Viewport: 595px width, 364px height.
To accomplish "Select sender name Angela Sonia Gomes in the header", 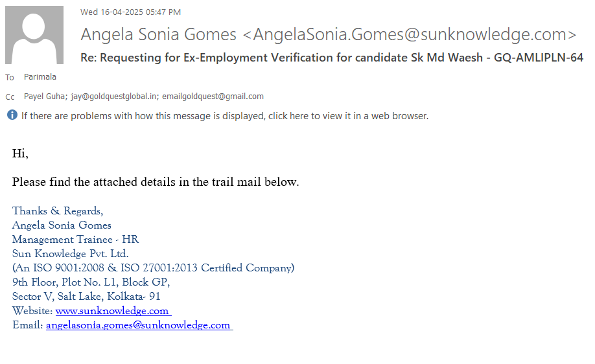I will coord(158,34).
